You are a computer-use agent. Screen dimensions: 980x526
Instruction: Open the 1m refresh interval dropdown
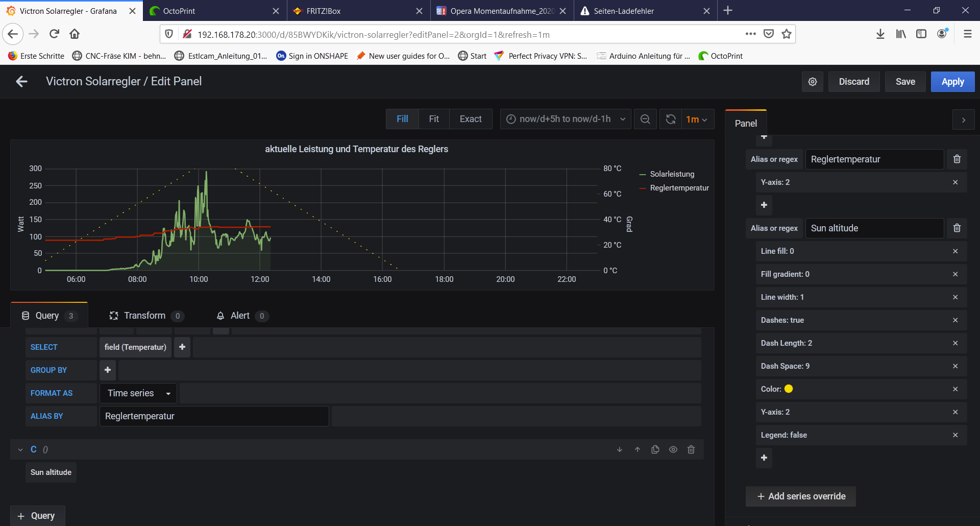coord(697,119)
